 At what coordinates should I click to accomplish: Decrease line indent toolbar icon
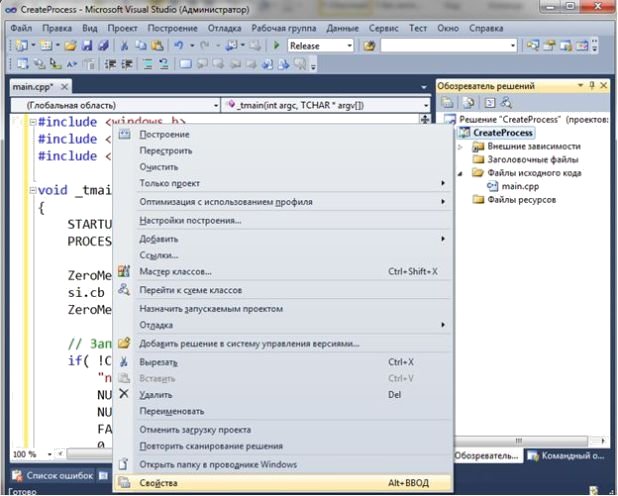click(110, 64)
